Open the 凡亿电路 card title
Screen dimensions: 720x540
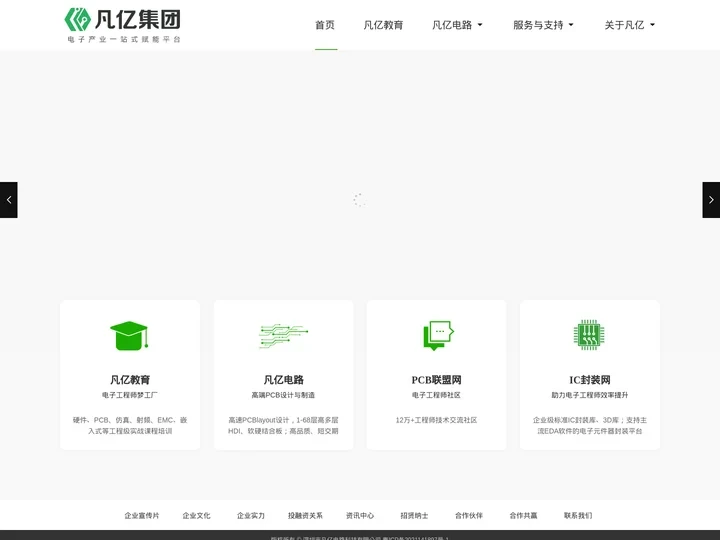click(283, 380)
